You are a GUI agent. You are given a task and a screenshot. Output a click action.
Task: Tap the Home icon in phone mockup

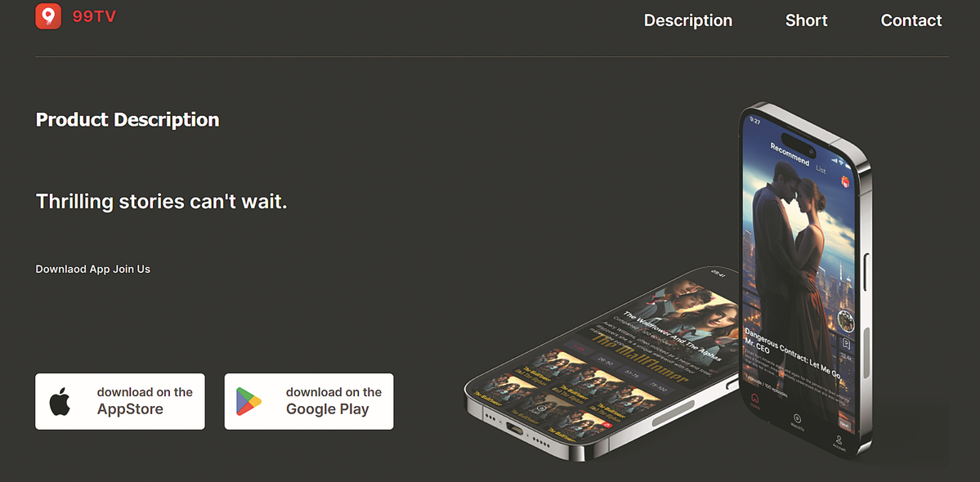point(754,399)
